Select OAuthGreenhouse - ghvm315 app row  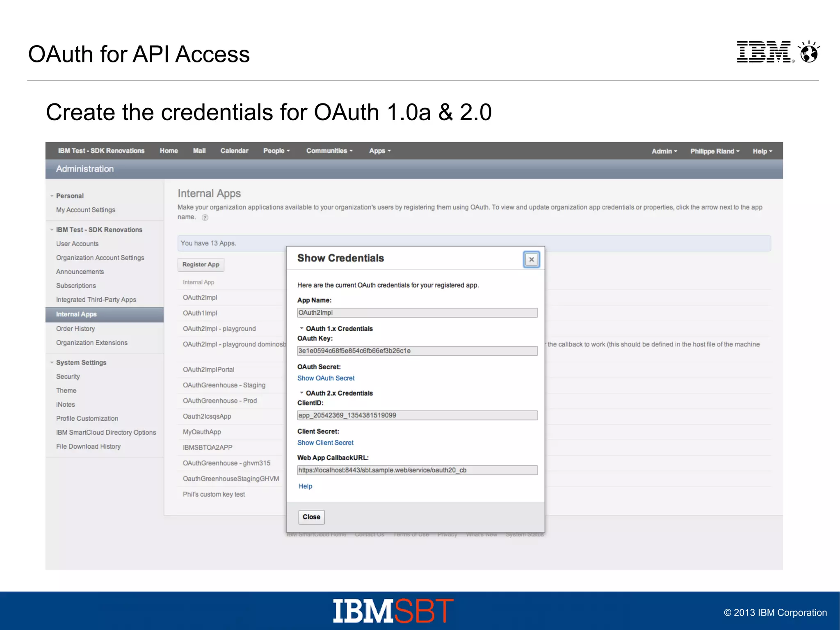tap(227, 463)
